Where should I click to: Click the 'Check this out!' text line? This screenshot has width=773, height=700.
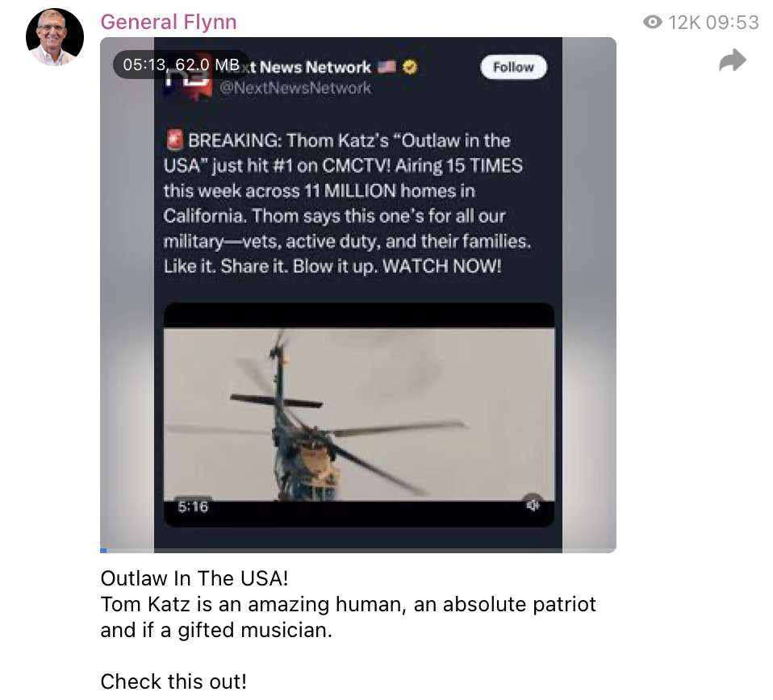[173, 681]
